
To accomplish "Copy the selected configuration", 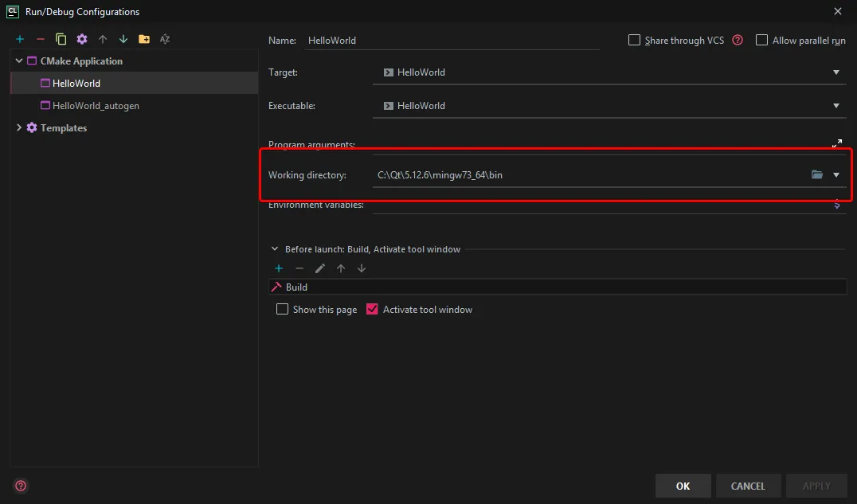I will pos(61,39).
